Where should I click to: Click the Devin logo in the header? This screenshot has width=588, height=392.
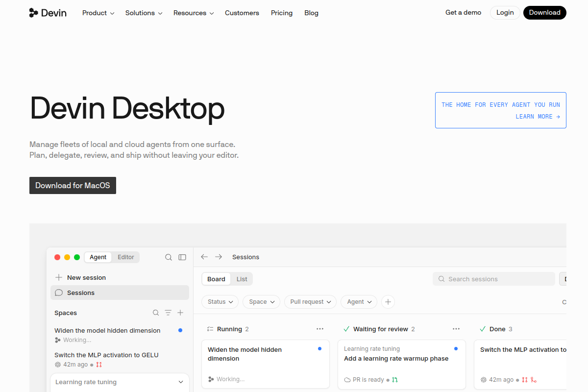48,13
